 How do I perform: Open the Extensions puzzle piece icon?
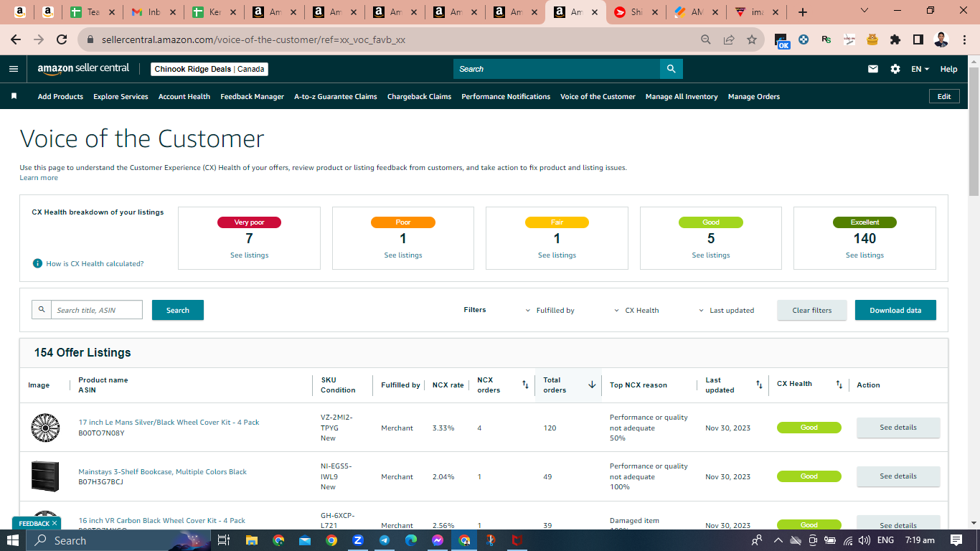tap(895, 39)
